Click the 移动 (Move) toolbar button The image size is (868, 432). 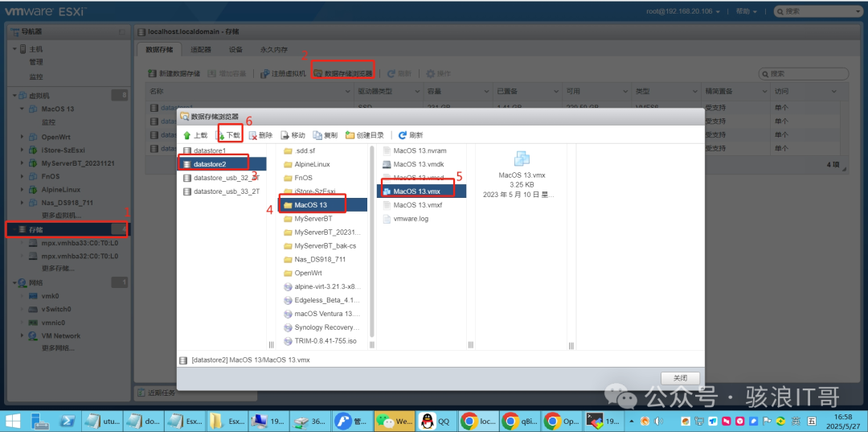293,134
